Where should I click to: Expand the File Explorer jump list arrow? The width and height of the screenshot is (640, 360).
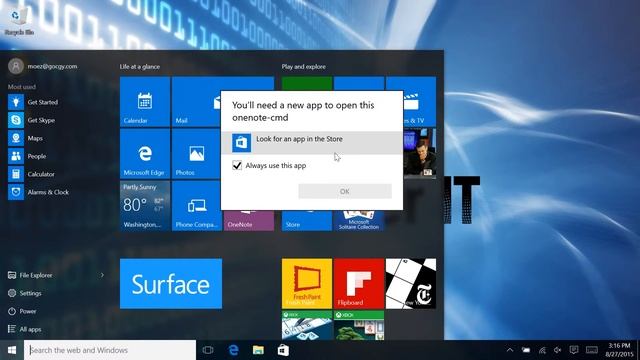102,275
